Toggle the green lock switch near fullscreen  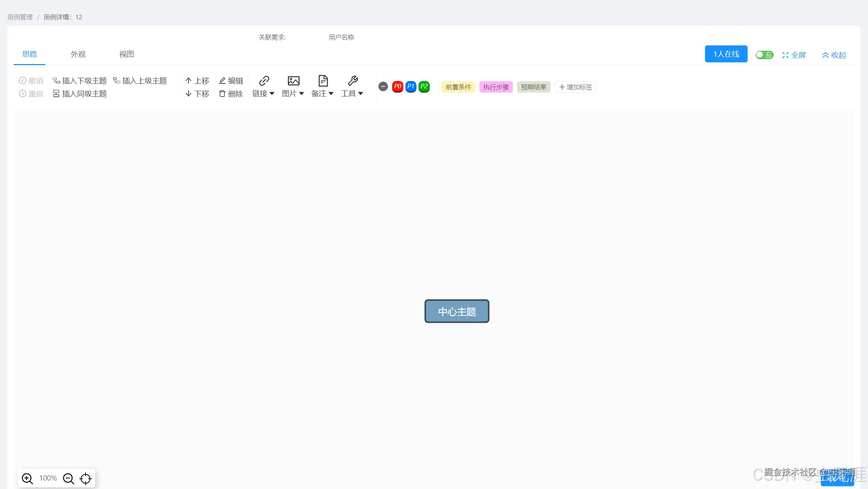tap(764, 55)
